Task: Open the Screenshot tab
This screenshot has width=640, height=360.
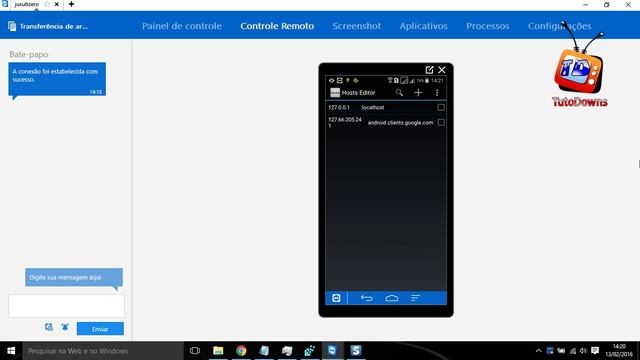Action: pos(356,26)
